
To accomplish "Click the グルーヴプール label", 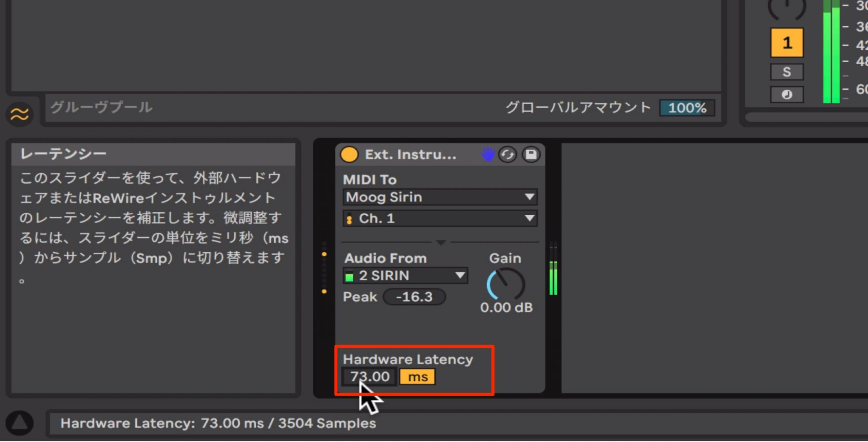I will click(x=101, y=107).
